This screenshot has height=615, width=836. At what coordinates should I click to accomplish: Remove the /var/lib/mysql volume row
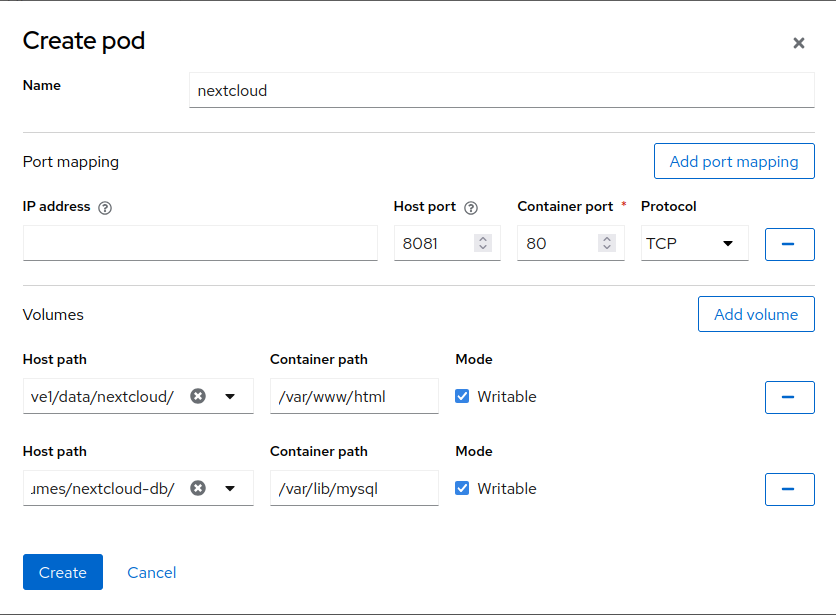point(789,489)
